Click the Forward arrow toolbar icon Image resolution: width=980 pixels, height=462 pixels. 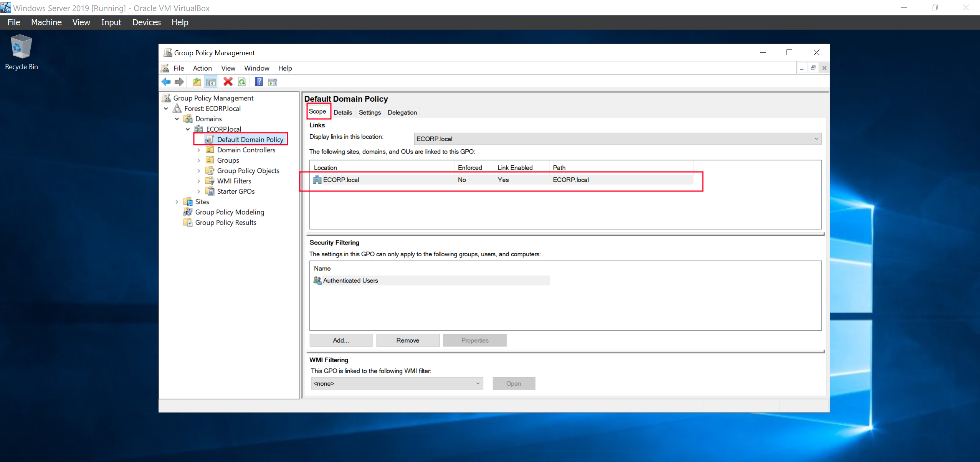(179, 82)
